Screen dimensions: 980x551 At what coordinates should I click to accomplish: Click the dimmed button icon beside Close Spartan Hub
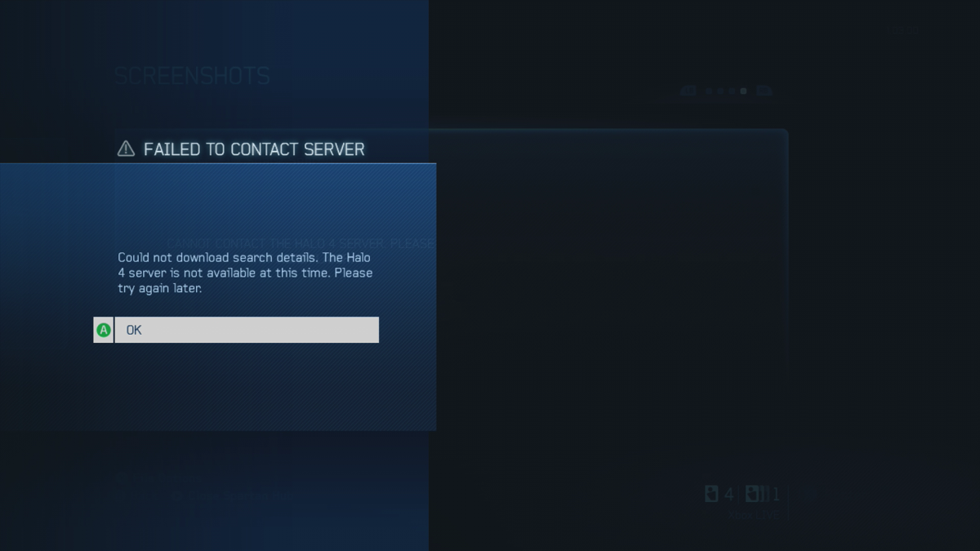coord(177,496)
